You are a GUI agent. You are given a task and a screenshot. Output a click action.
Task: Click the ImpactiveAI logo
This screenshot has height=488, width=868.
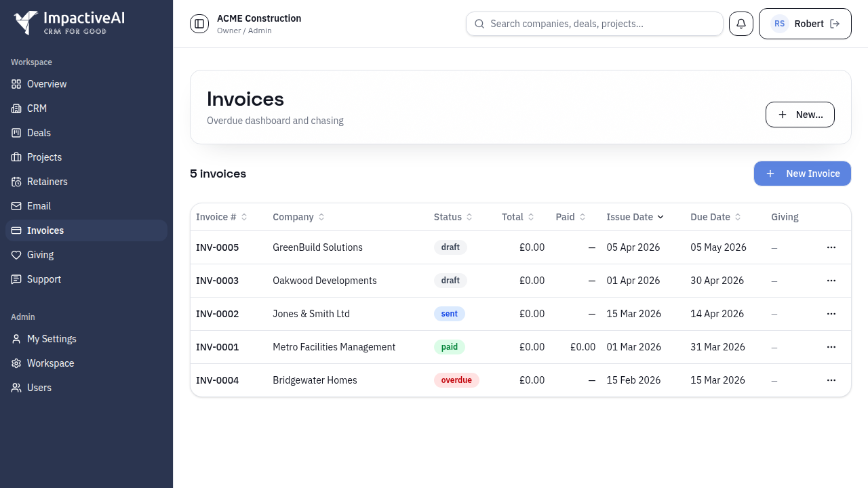point(68,22)
